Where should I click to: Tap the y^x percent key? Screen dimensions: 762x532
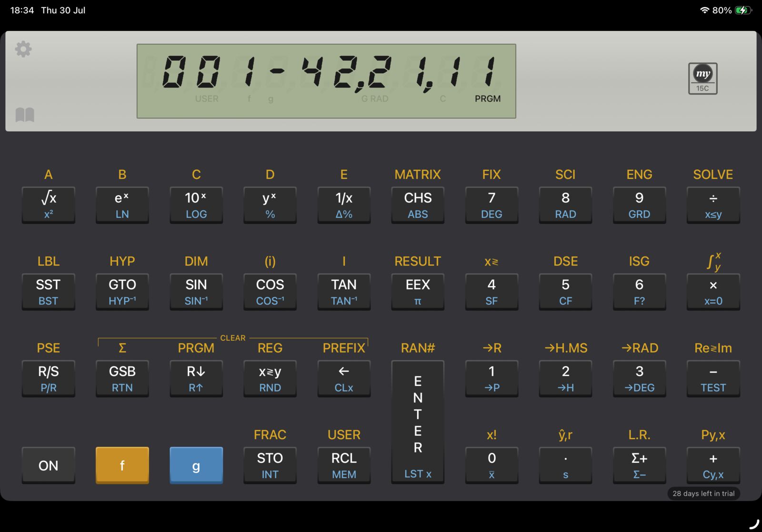(x=270, y=205)
